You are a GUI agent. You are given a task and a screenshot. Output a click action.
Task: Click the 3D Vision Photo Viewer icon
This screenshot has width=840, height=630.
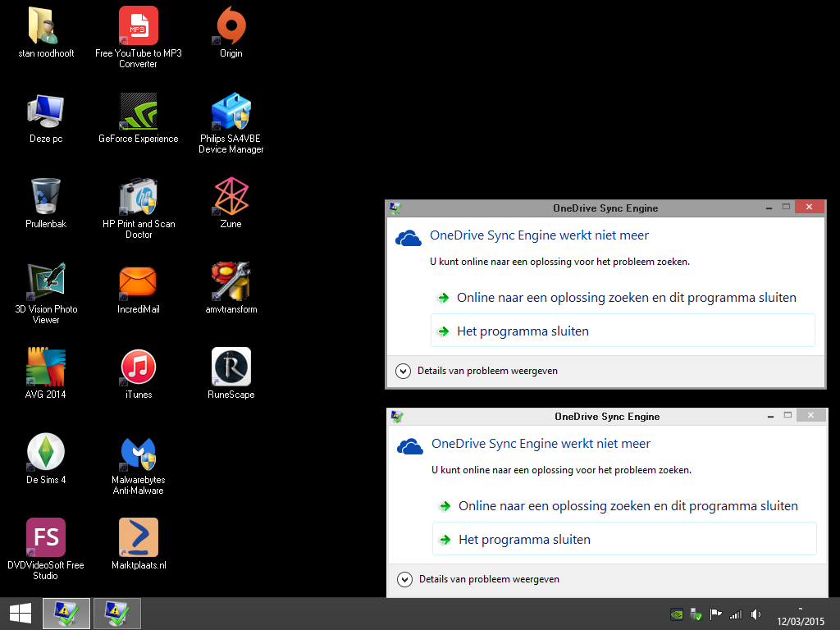(46, 281)
